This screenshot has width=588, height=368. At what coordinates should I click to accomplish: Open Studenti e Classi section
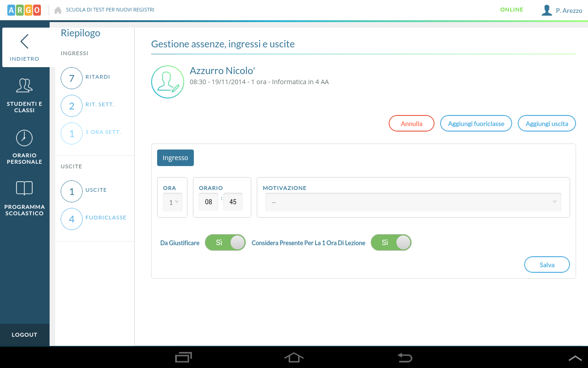coord(24,96)
